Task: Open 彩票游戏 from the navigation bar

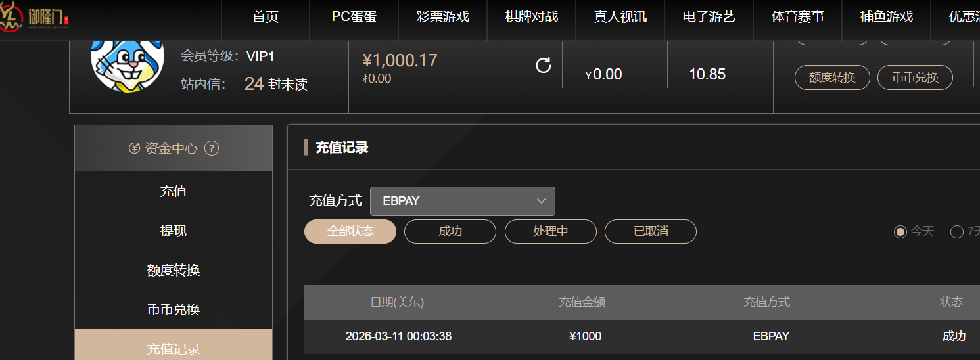Action: point(442,17)
